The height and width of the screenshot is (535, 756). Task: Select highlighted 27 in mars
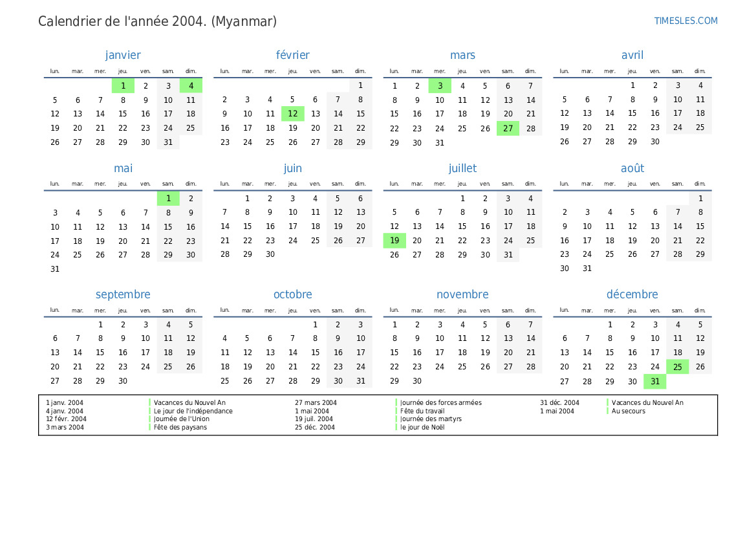pos(508,128)
